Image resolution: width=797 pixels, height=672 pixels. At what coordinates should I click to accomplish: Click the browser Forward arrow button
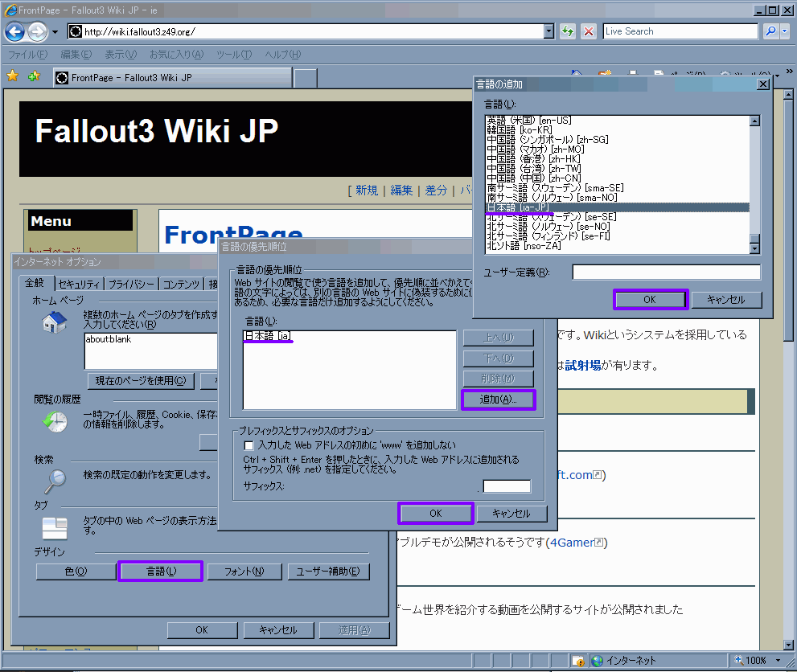point(37,32)
